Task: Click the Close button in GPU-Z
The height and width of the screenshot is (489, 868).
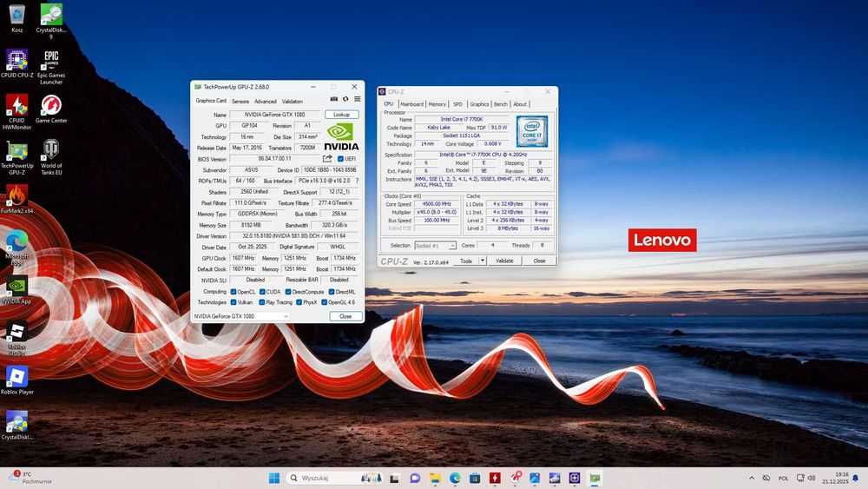Action: (x=345, y=316)
